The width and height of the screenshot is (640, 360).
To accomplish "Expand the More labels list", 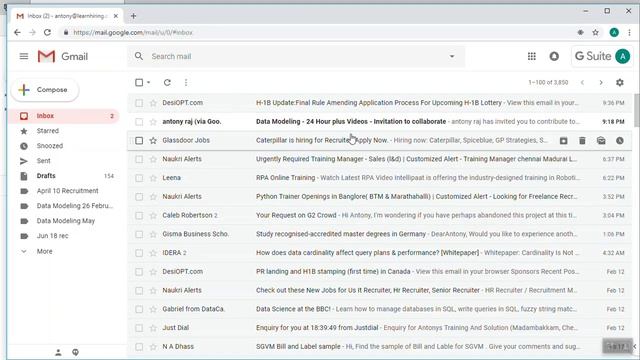I will click(x=44, y=251).
